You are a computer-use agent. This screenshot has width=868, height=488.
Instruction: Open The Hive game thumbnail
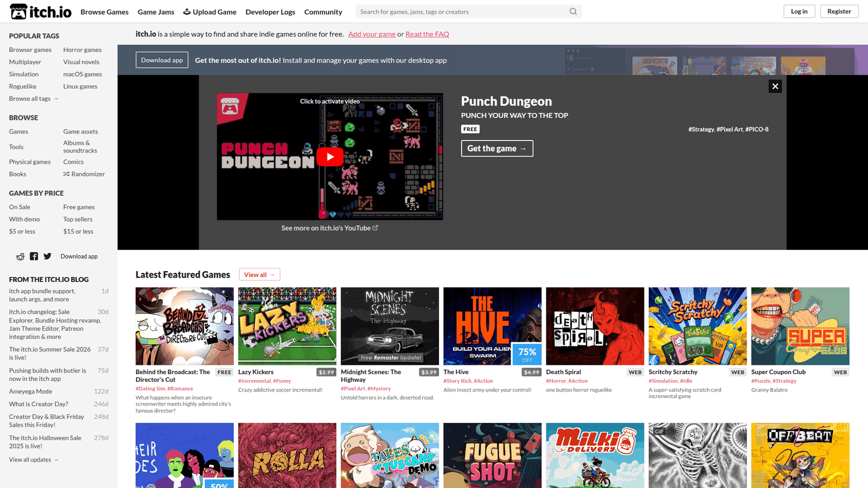point(492,326)
